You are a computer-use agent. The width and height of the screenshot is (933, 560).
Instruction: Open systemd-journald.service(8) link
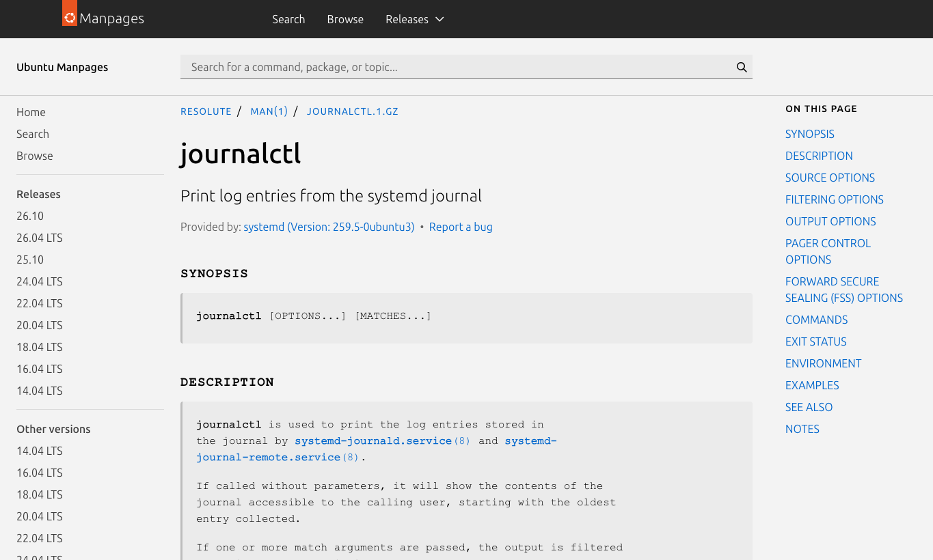pyautogui.click(x=383, y=441)
